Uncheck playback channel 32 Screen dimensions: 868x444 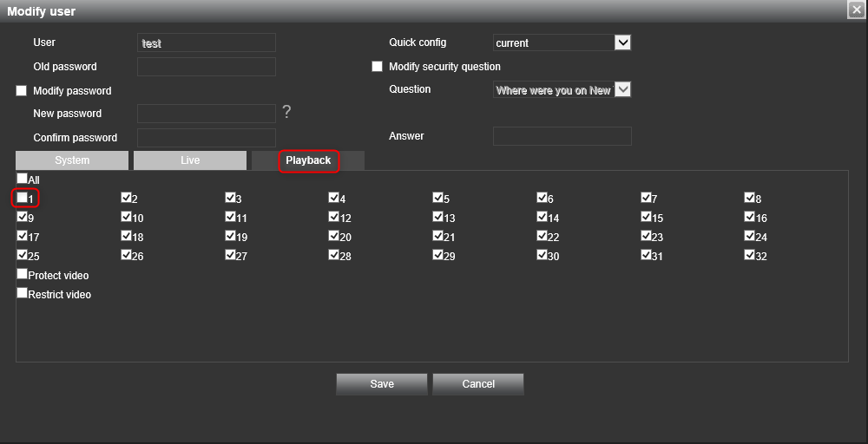pos(750,255)
